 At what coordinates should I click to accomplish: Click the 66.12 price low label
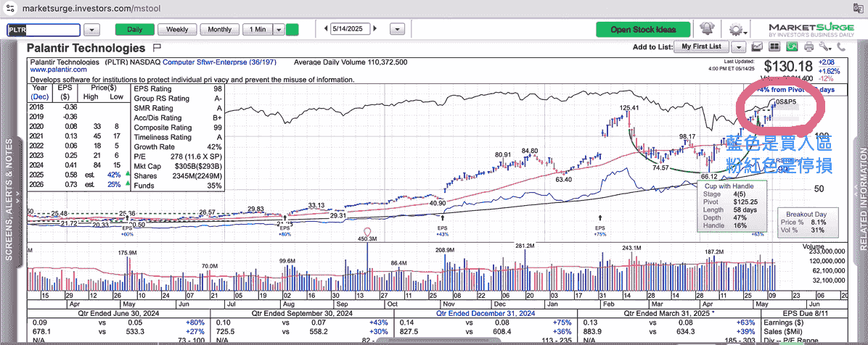(709, 177)
